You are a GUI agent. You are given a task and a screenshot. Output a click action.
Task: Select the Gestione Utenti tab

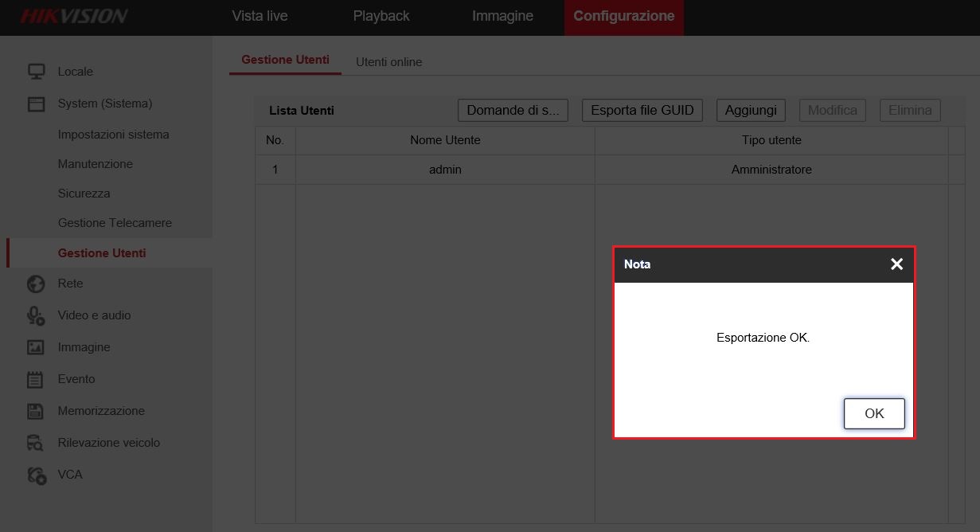tap(285, 61)
